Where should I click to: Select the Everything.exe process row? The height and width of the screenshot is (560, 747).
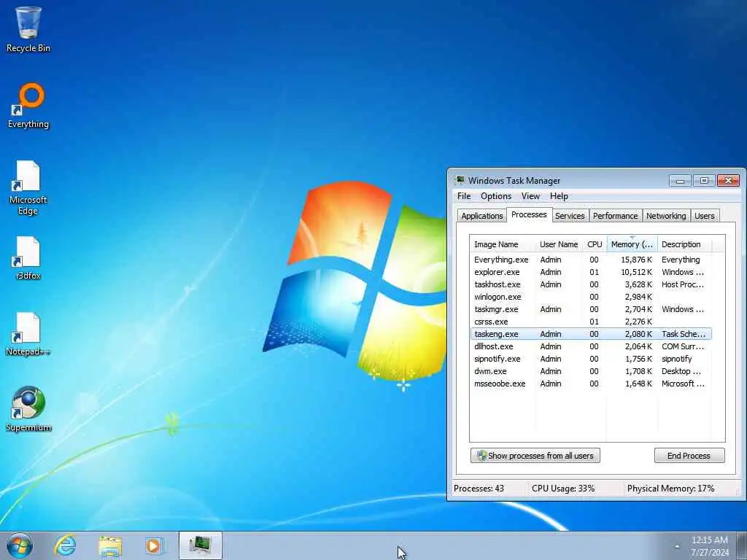591,260
